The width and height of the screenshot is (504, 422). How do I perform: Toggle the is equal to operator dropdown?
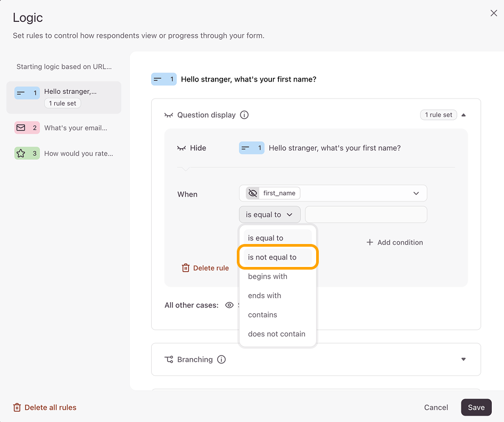(x=270, y=214)
